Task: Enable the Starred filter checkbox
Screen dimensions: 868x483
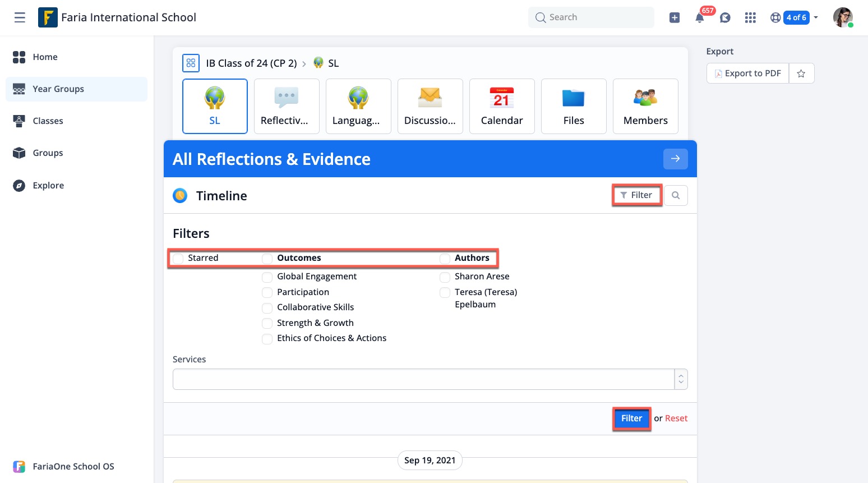Action: click(x=178, y=259)
